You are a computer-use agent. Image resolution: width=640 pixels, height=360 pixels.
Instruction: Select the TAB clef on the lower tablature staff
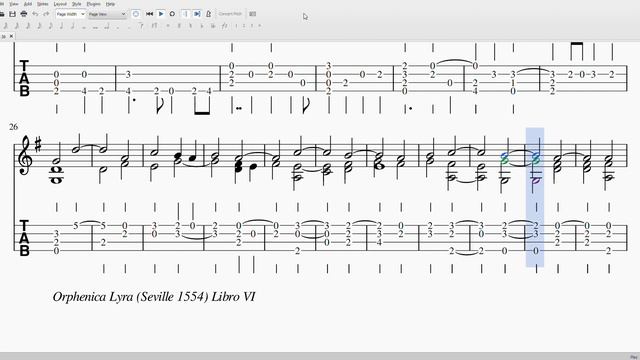click(x=24, y=238)
